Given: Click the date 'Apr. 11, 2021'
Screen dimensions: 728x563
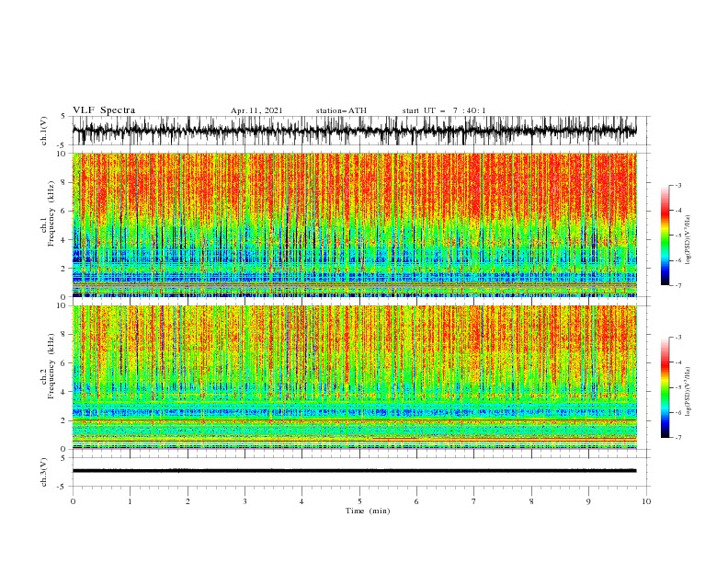Looking at the screenshot, I should pyautogui.click(x=256, y=110).
